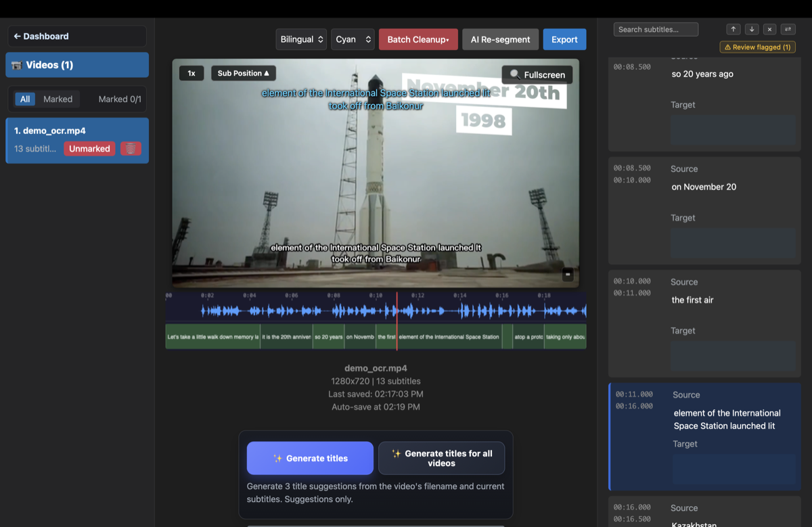Toggle the Unmarked status badge

[89, 149]
